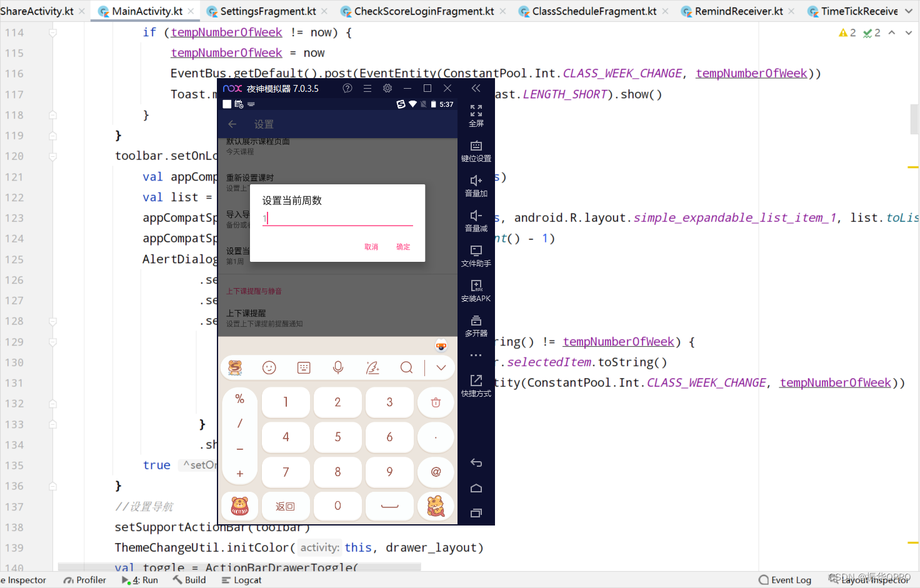Open shortcut creation in Nox sidebar
The image size is (920, 588).
[x=476, y=386]
